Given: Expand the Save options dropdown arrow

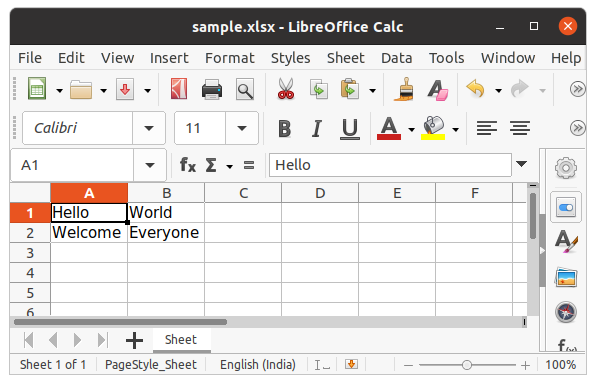Looking at the screenshot, I should (147, 90).
